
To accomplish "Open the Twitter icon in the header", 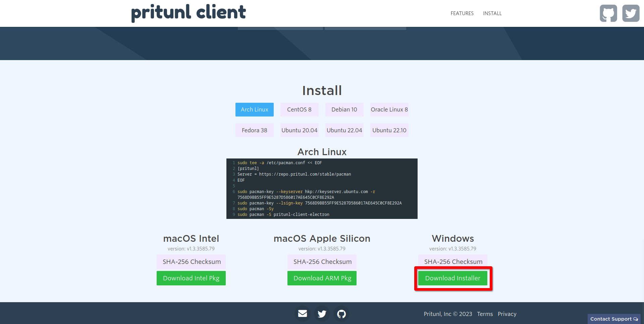I will point(631,13).
